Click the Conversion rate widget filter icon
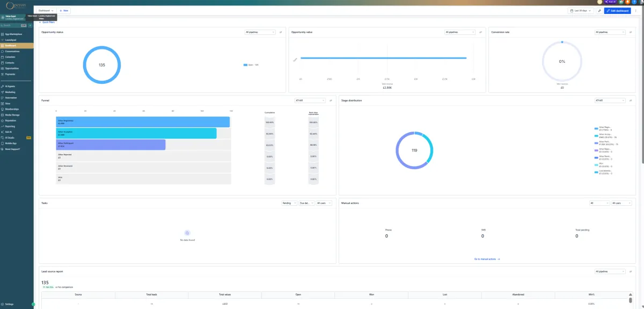644x309 pixels. (x=631, y=32)
